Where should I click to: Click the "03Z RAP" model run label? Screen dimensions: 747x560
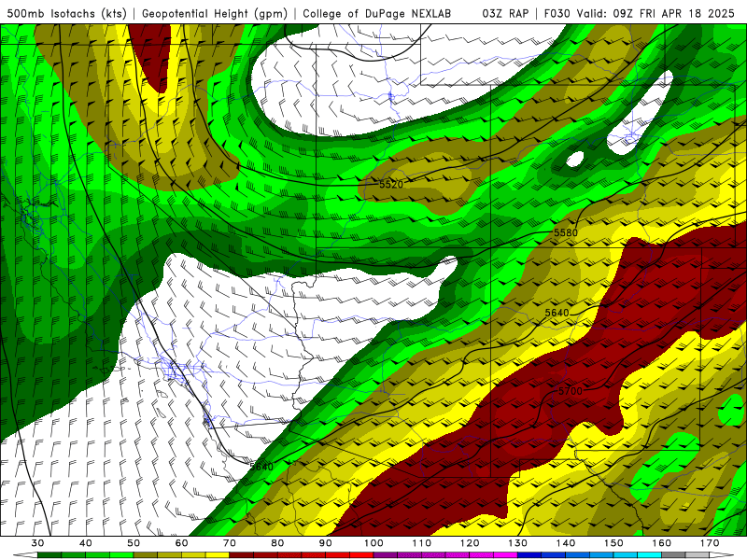[x=505, y=13]
